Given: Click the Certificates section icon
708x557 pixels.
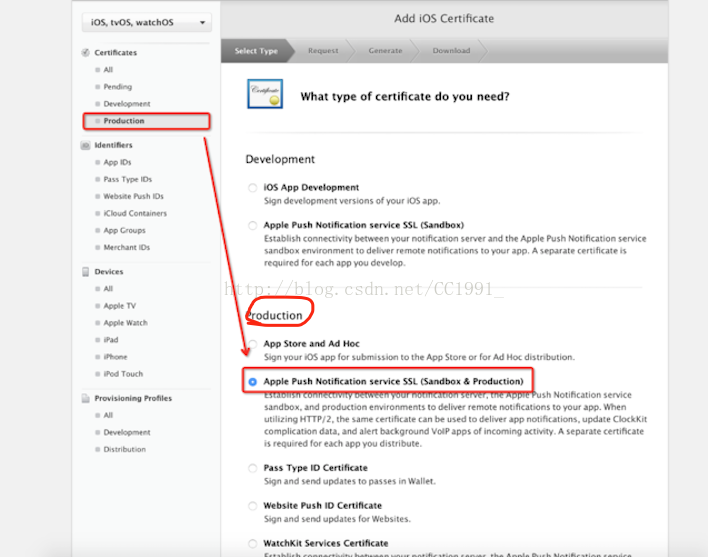Looking at the screenshot, I should (85, 52).
